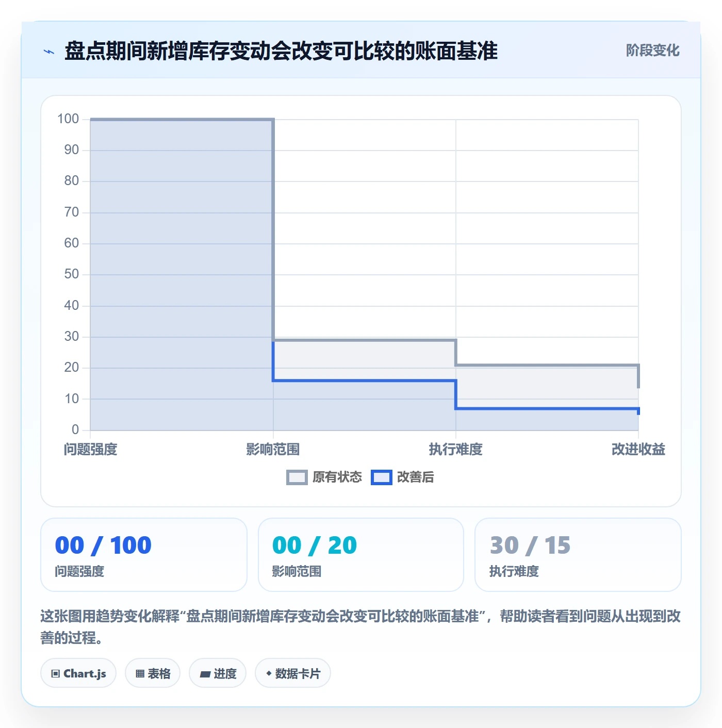Click the lightning icon beside the title
722x728 pixels.
(x=49, y=52)
